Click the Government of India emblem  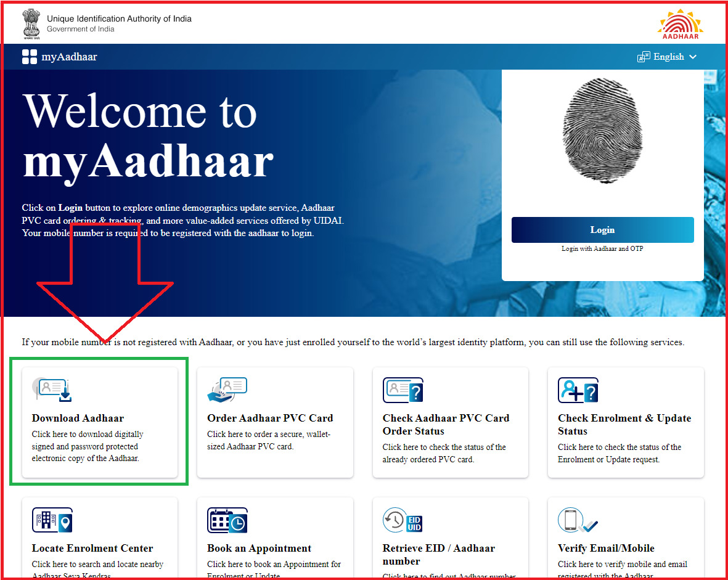tap(30, 22)
